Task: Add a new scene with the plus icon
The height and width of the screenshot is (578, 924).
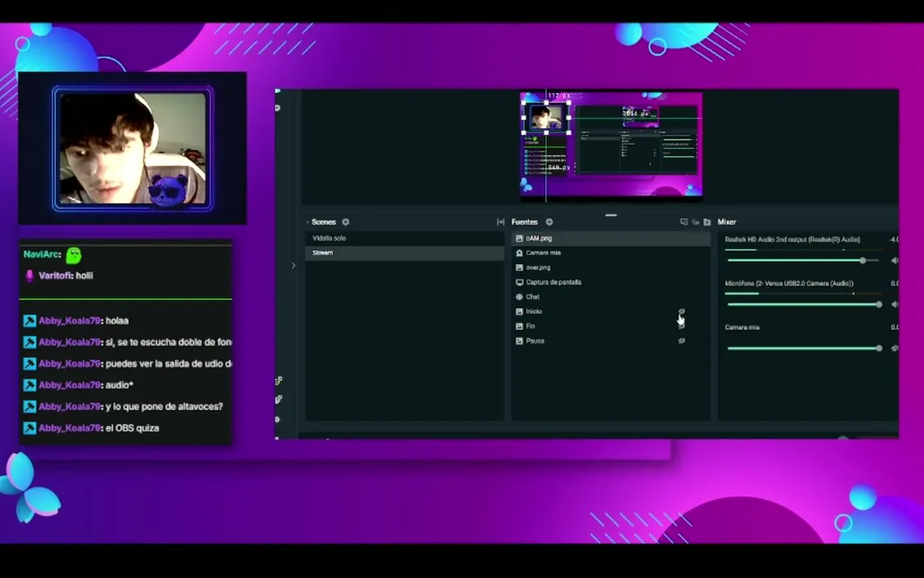Action: tap(346, 222)
